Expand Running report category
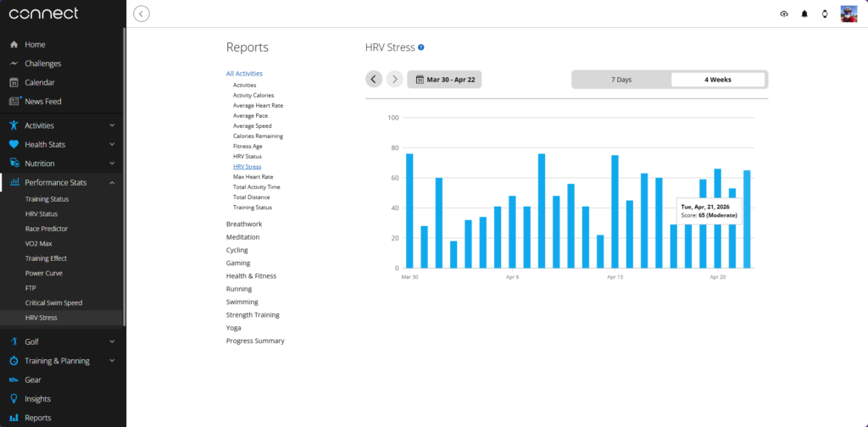The height and width of the screenshot is (427, 868). click(x=238, y=289)
